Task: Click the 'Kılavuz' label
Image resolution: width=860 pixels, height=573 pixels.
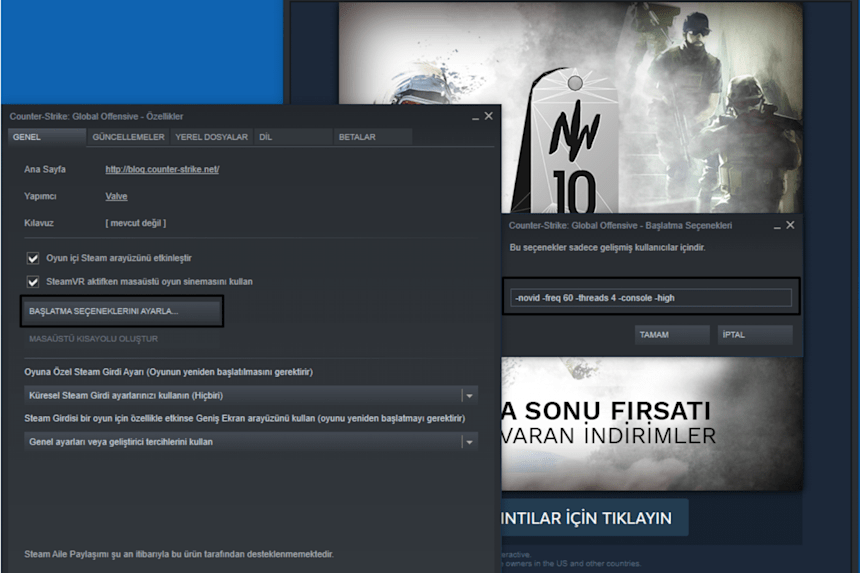Action: pyautogui.click(x=38, y=223)
